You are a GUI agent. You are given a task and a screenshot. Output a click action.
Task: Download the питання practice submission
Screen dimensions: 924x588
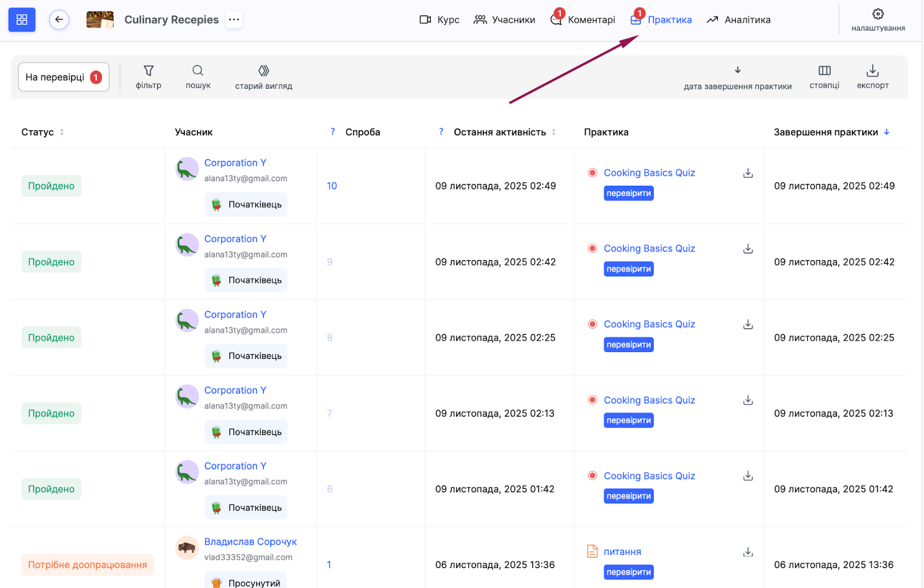pyautogui.click(x=748, y=552)
